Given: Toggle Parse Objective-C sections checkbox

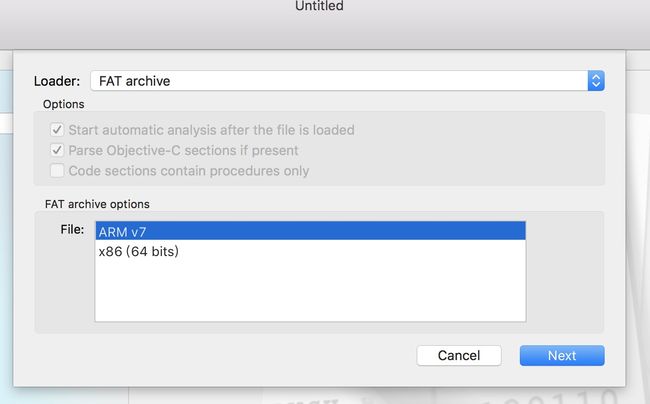Looking at the screenshot, I should pos(57,150).
